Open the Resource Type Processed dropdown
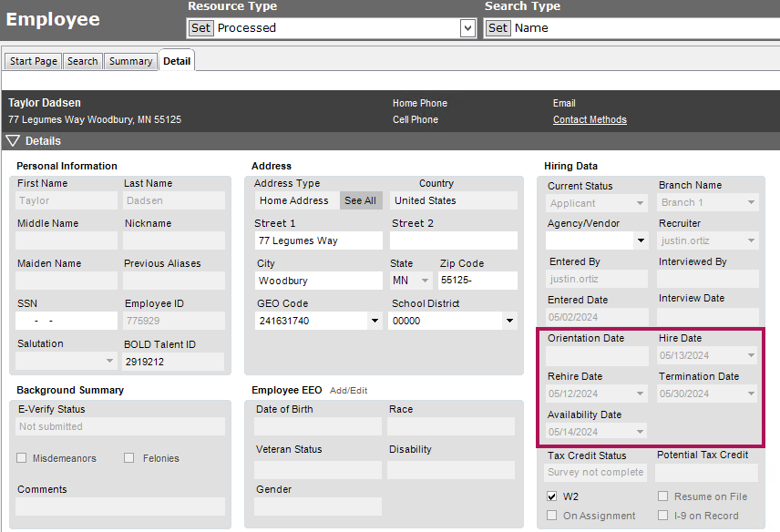This screenshot has height=532, width=780. (467, 28)
